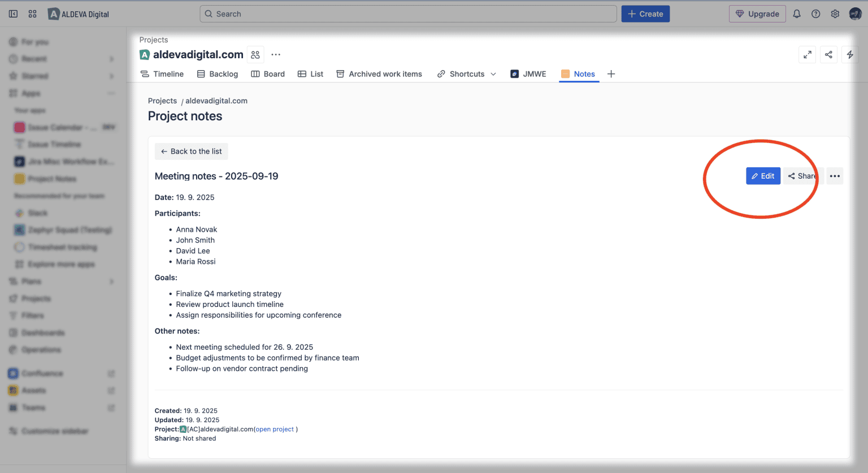
Task: Enter full screen with the expand arrows icon
Action: (808, 55)
